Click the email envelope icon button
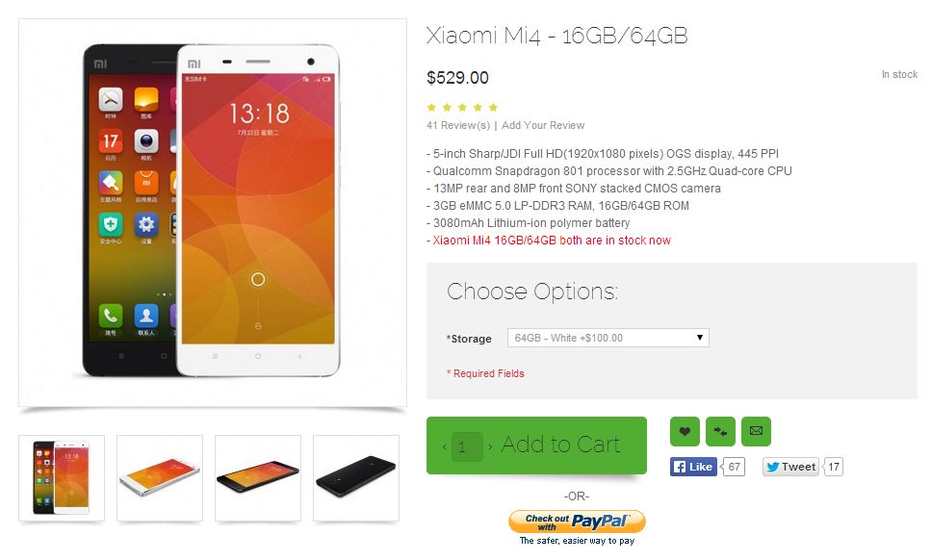The height and width of the screenshot is (560, 931). 756,431
